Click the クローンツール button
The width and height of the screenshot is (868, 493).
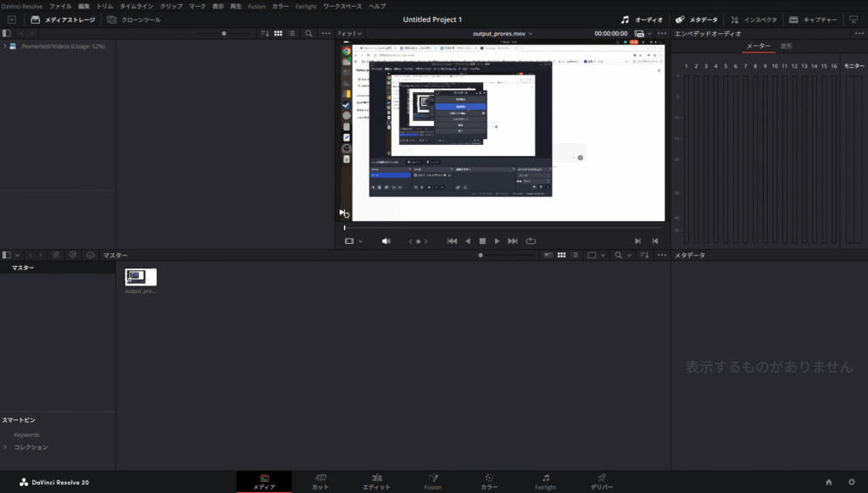pyautogui.click(x=135, y=19)
